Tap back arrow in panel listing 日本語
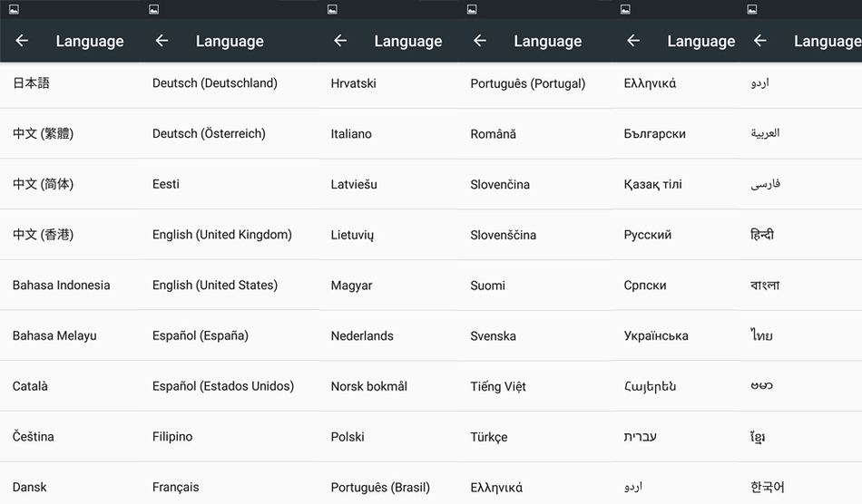Image resolution: width=862 pixels, height=504 pixels. pyautogui.click(x=22, y=41)
